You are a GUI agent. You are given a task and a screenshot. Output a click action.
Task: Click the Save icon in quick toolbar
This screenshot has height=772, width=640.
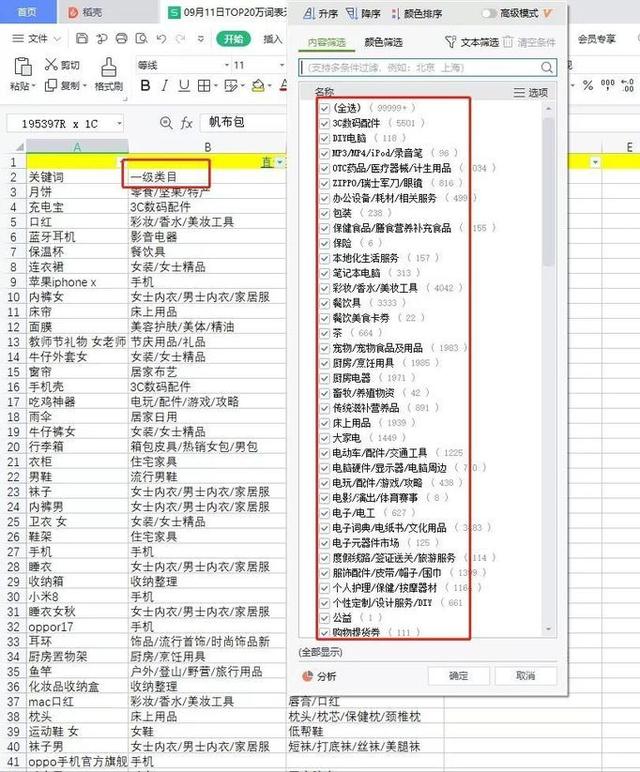[82, 39]
